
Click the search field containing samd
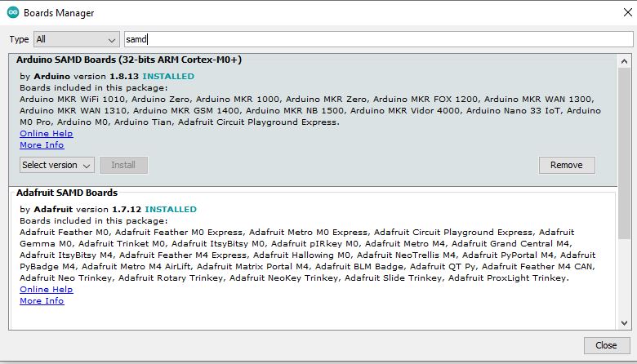click(378, 39)
